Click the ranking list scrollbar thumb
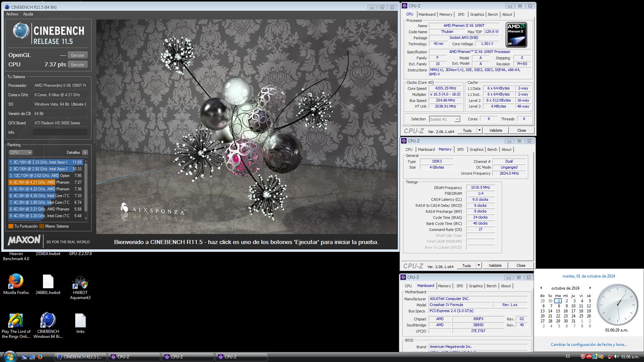The height and width of the screenshot is (362, 644). click(x=86, y=188)
